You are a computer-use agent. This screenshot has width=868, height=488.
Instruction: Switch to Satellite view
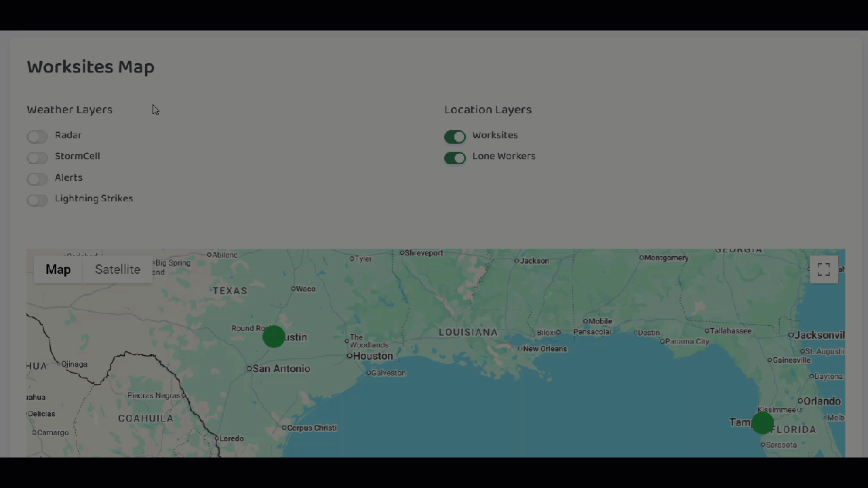click(117, 269)
